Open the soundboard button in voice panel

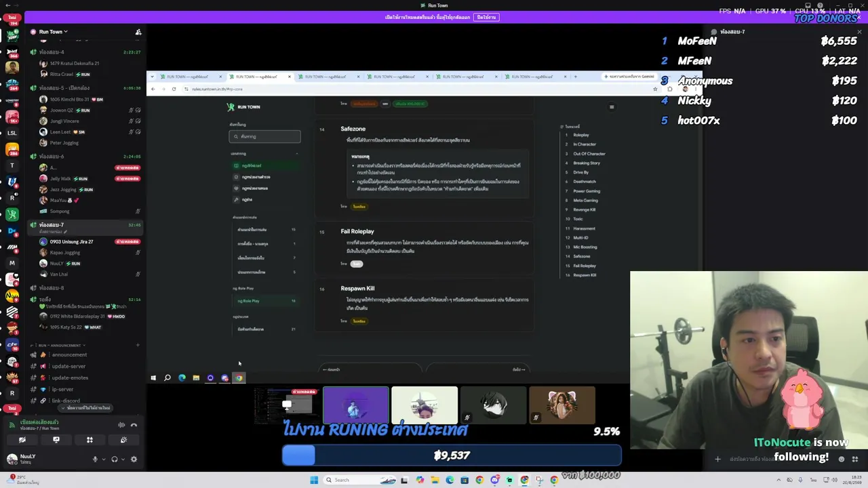pos(123,440)
